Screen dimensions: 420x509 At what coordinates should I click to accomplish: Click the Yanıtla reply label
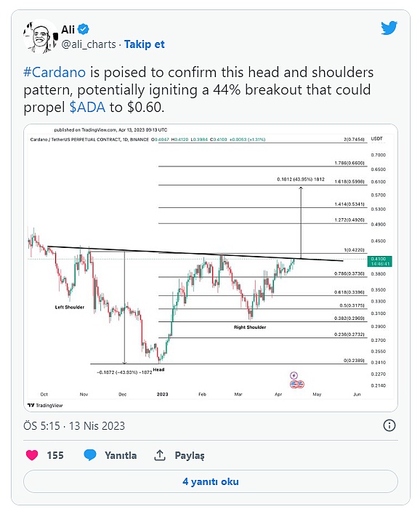point(121,455)
